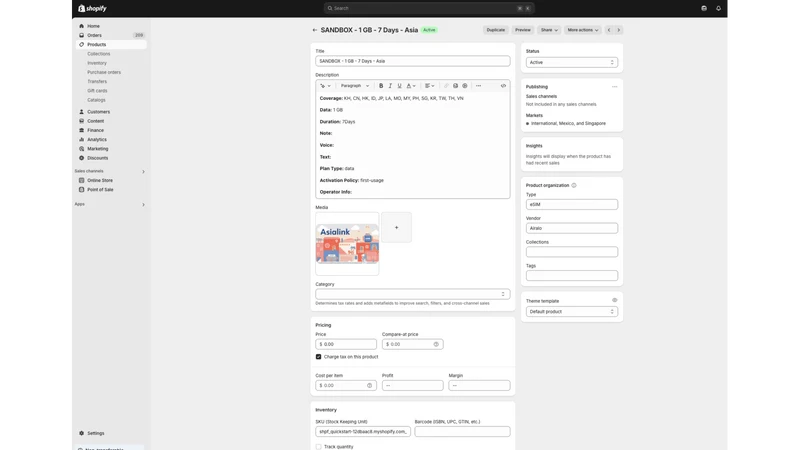Open Purchase orders submenu item
This screenshot has width=800, height=450.
(x=104, y=72)
